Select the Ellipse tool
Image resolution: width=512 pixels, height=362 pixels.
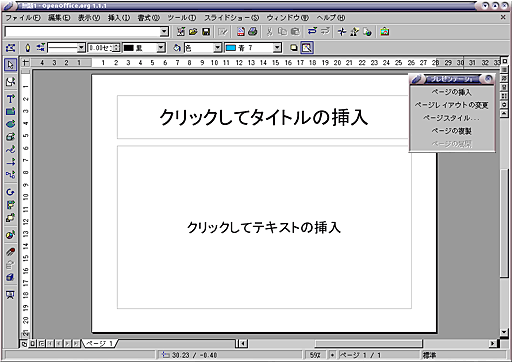[x=10, y=124]
